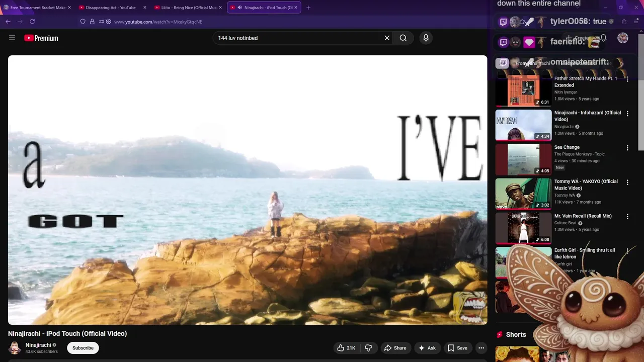Open Earfth Girl Smiling thru it title

pos(585,253)
